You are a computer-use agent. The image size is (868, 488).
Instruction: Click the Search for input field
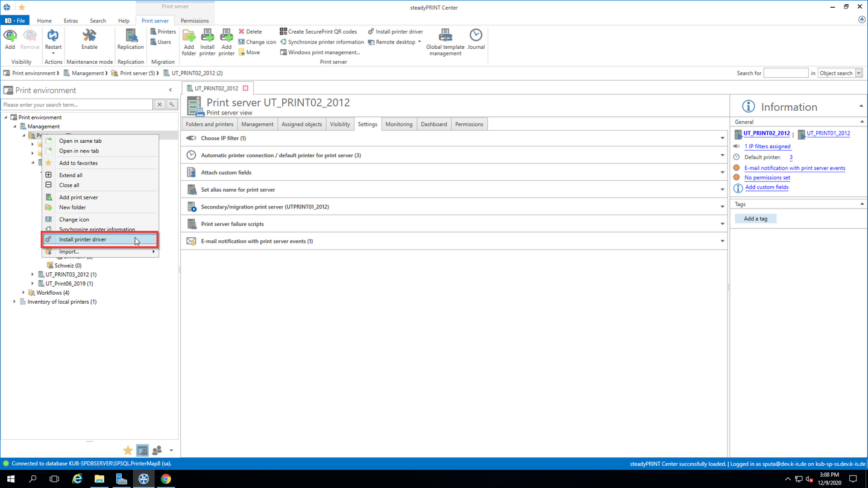pos(785,73)
